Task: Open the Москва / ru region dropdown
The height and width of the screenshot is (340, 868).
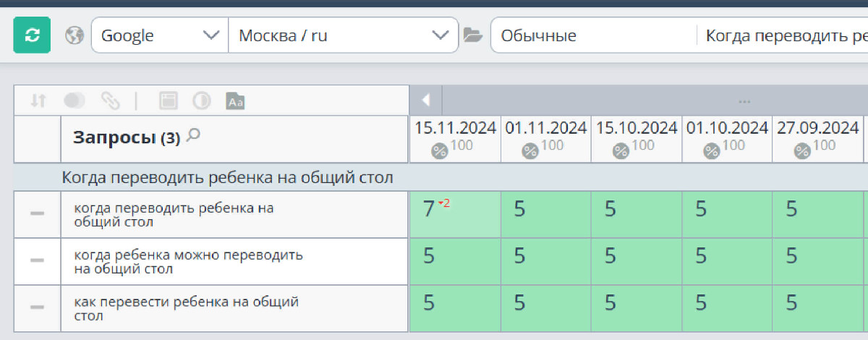Action: (344, 35)
